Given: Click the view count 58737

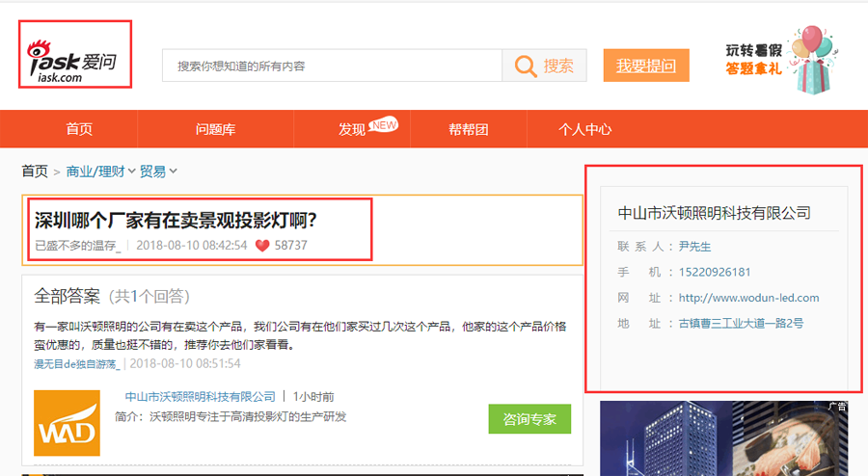Looking at the screenshot, I should point(290,246).
